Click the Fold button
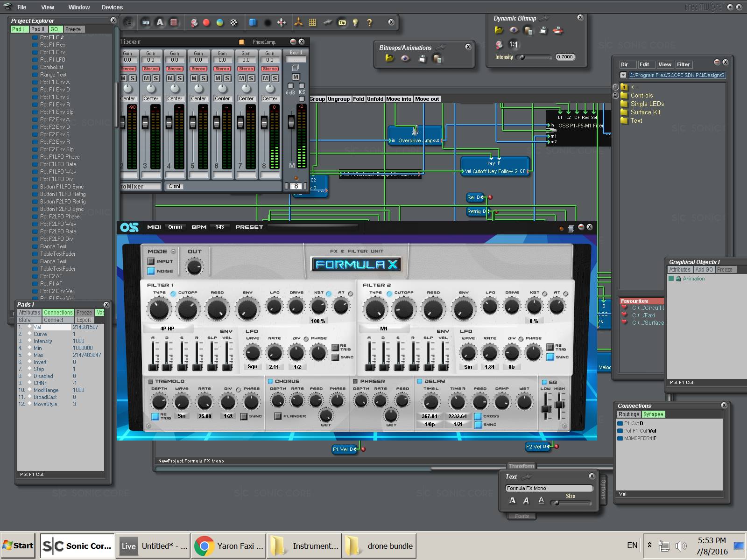Screen dimensions: 747x560 tap(358, 99)
